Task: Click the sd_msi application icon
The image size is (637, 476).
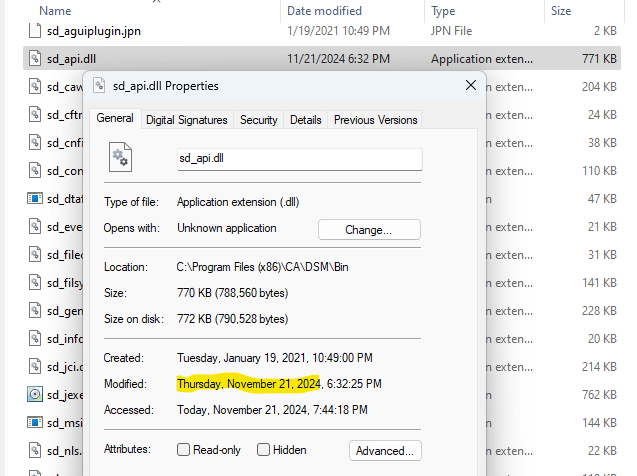Action: [x=35, y=422]
